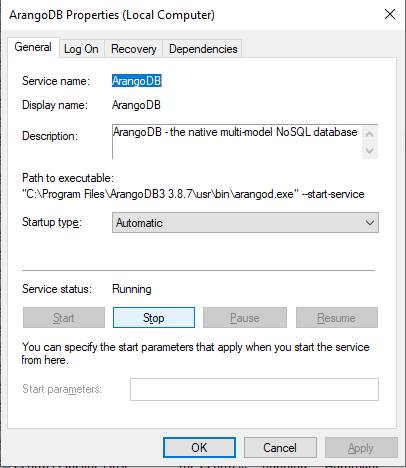Screen dimensions: 406x468
Task: Click the description scroll down arrow
Action: [369, 151]
